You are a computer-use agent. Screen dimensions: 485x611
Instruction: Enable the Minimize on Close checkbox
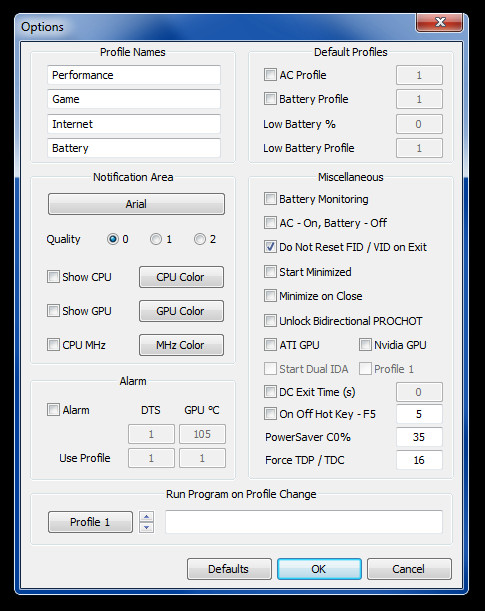(x=270, y=296)
